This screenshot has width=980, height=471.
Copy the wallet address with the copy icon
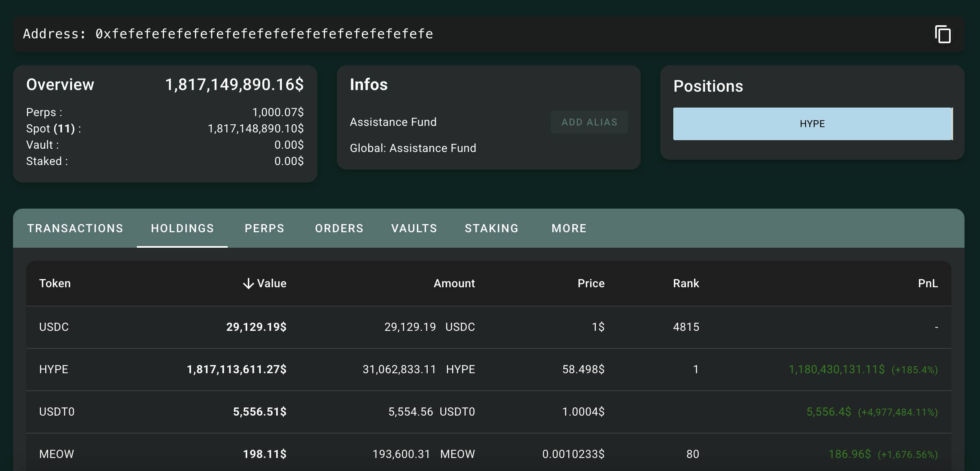pyautogui.click(x=943, y=34)
